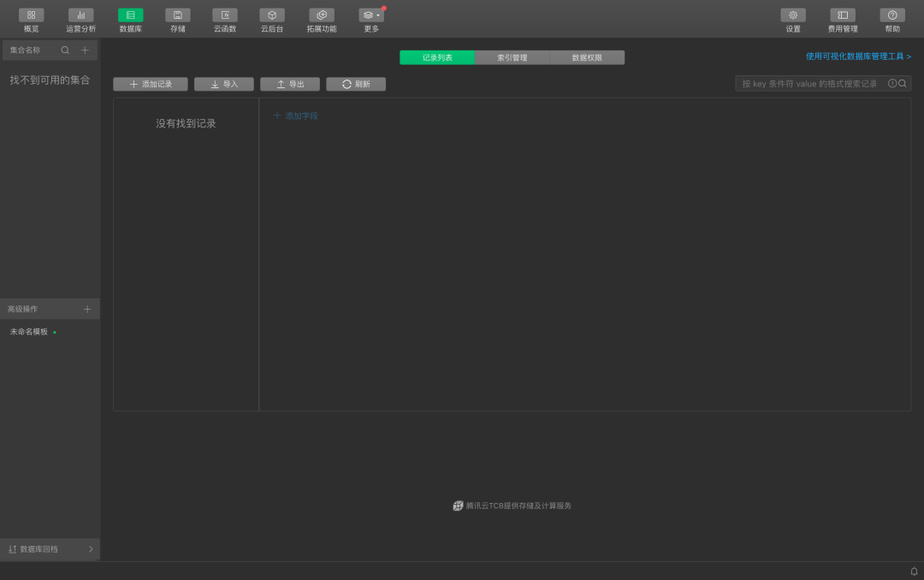
Task: Expand 数据库回档 chevron arrow
Action: tap(91, 549)
